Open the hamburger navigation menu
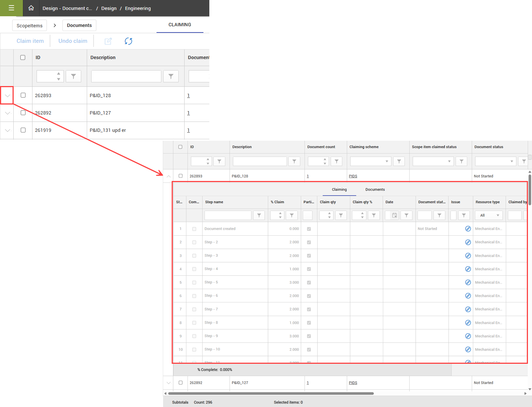 tap(11, 8)
